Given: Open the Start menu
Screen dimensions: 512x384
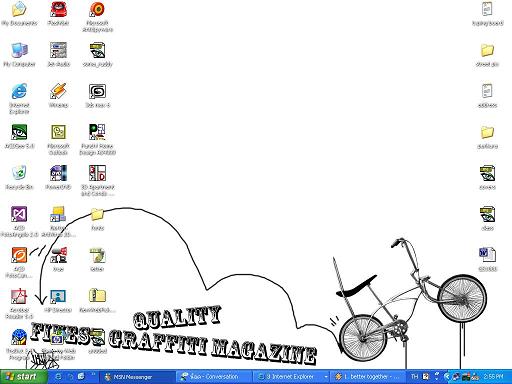Looking at the screenshot, I should pyautogui.click(x=23, y=377).
